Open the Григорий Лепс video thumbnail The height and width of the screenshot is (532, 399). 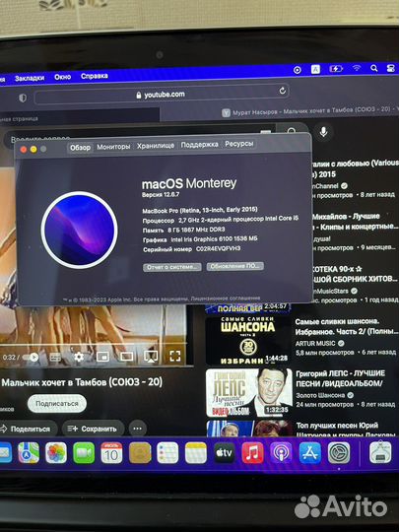coord(248,392)
